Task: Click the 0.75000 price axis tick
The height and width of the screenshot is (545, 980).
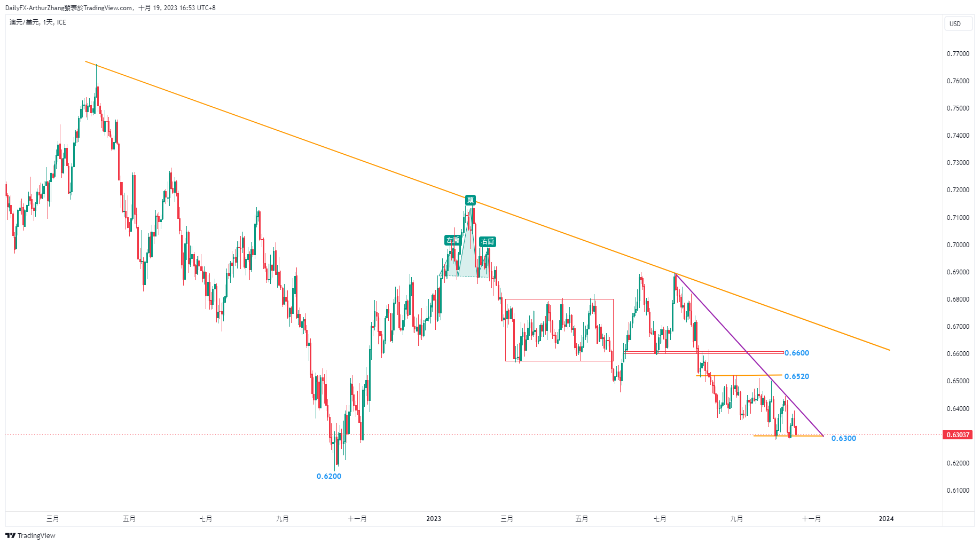Action: [x=958, y=108]
